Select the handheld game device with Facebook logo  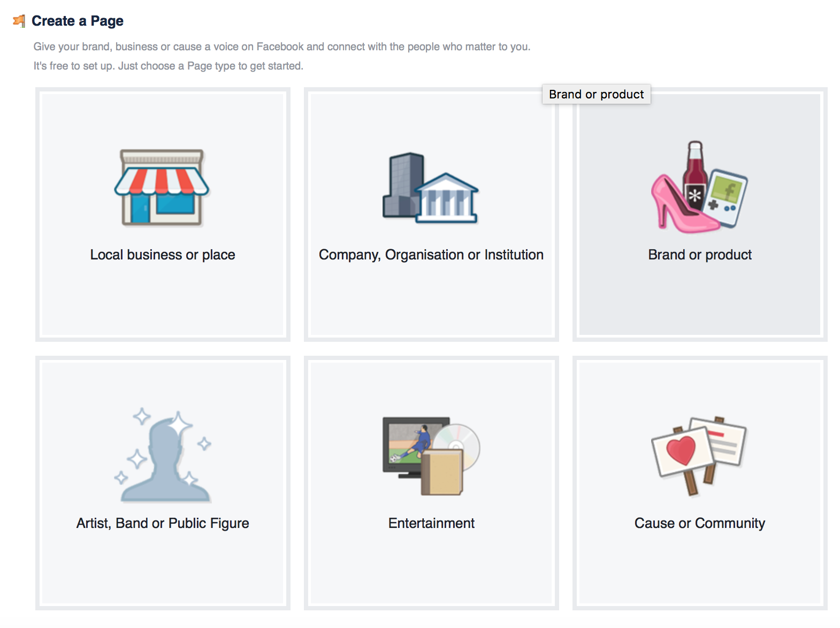click(x=727, y=198)
